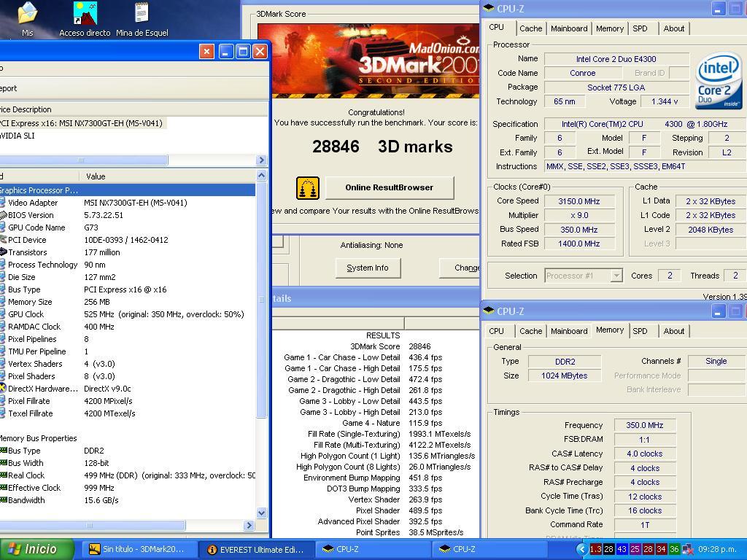Click the GPU Clock 525 MHz value
This screenshot has width=747, height=560.
click(164, 314)
